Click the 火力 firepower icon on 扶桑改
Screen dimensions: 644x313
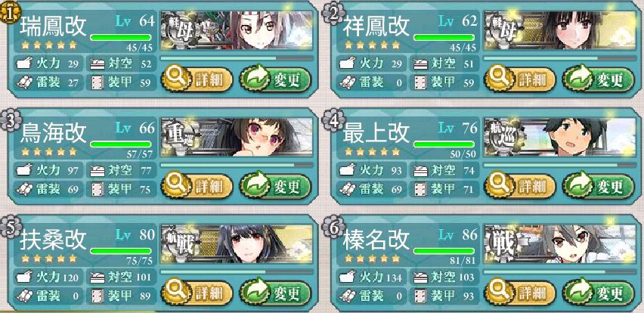[24, 277]
